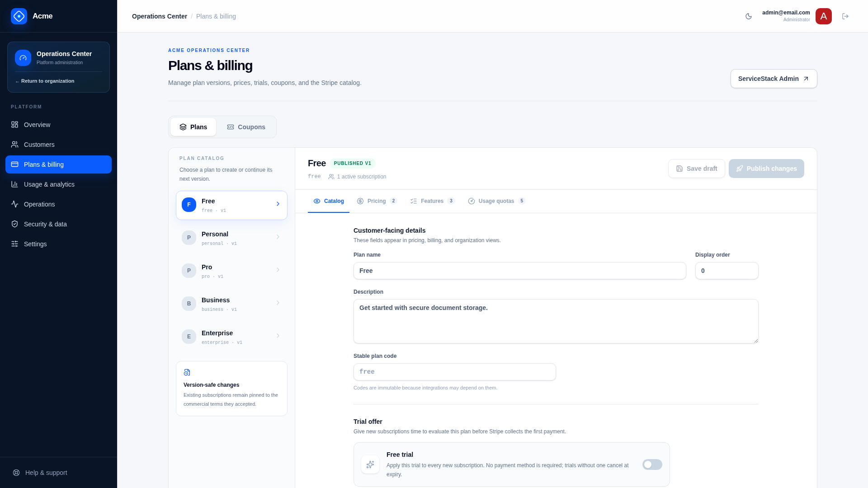Click the Acme logo icon

pos(19,16)
